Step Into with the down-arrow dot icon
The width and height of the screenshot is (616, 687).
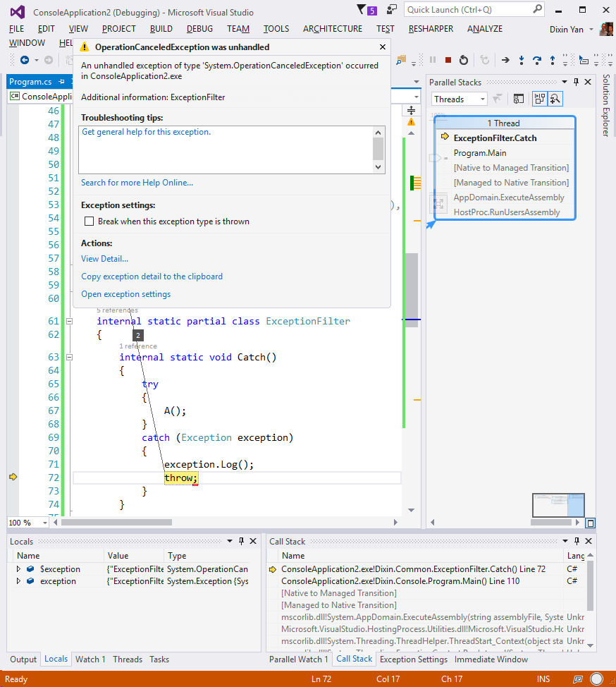tap(522, 60)
